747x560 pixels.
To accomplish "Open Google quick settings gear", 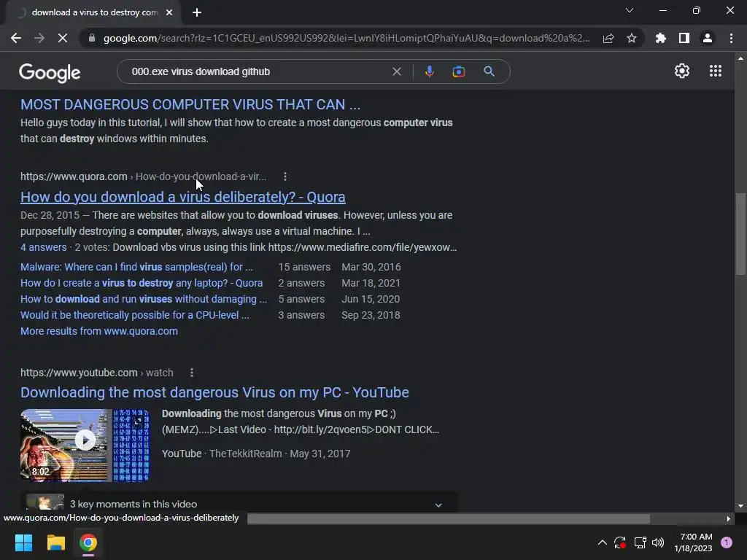I will point(682,71).
